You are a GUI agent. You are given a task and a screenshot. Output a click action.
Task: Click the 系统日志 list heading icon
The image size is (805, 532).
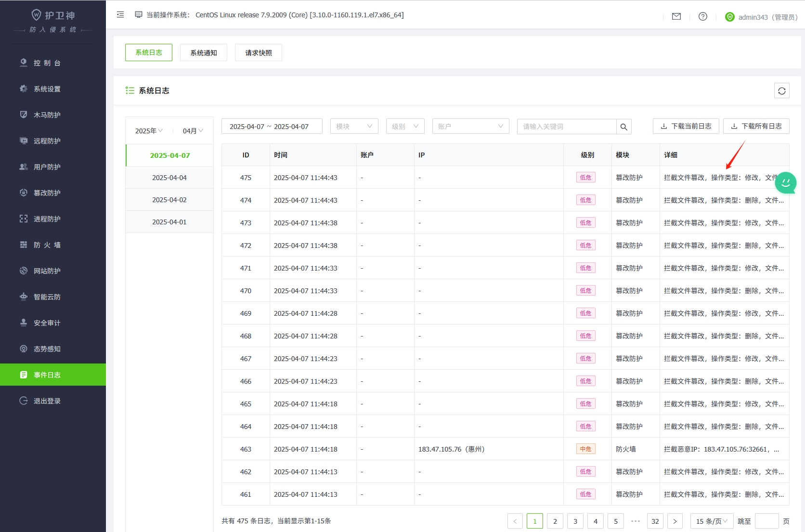[x=130, y=91]
